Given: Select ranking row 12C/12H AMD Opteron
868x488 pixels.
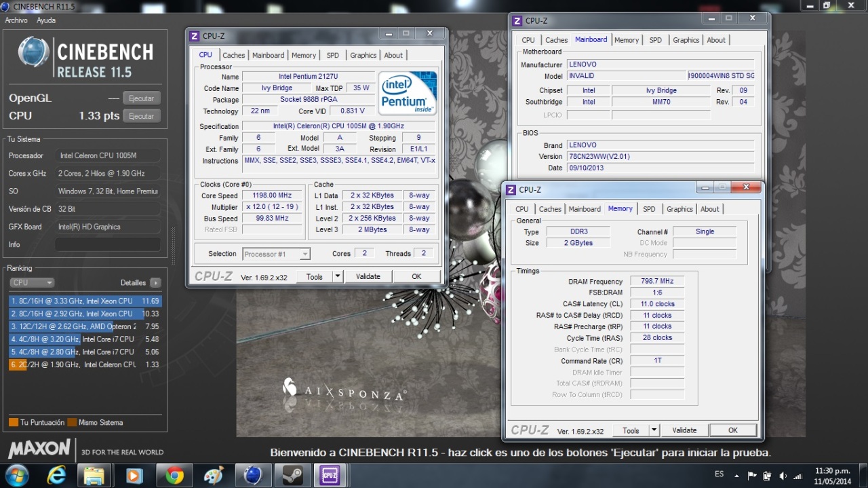Looking at the screenshot, I should pyautogui.click(x=85, y=326).
